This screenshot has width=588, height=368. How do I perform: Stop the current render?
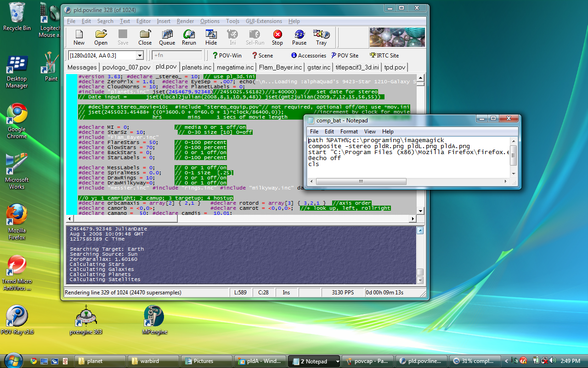coord(277,37)
